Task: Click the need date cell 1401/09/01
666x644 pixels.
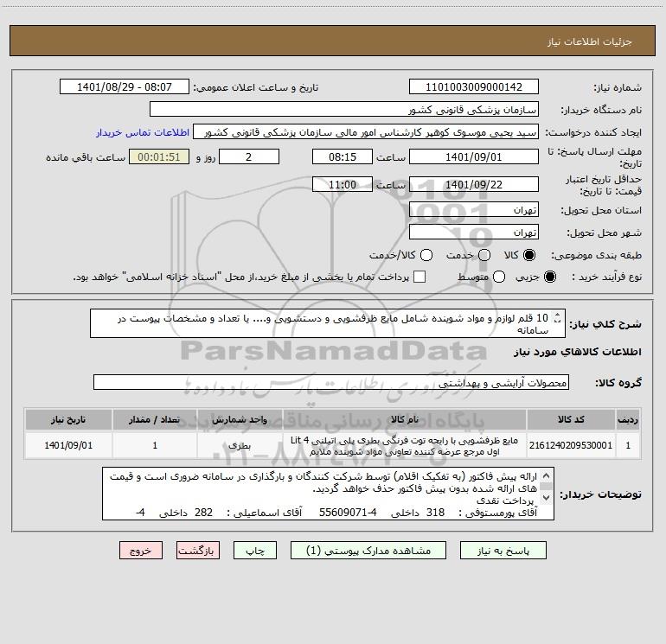Action: click(x=68, y=445)
